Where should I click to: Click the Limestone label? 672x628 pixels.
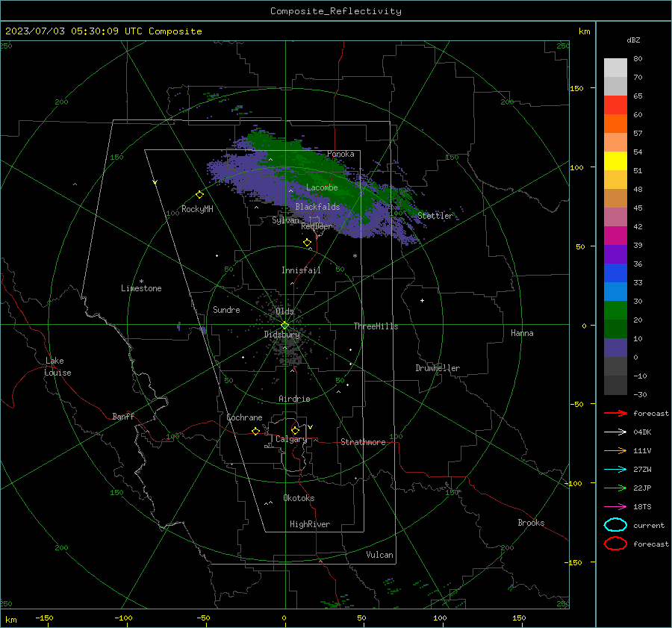[x=141, y=288]
